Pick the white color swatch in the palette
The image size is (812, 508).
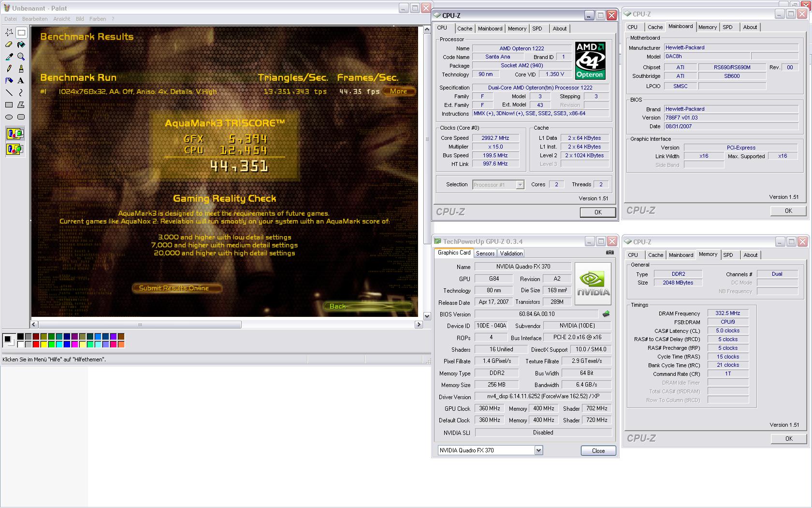click(x=21, y=344)
